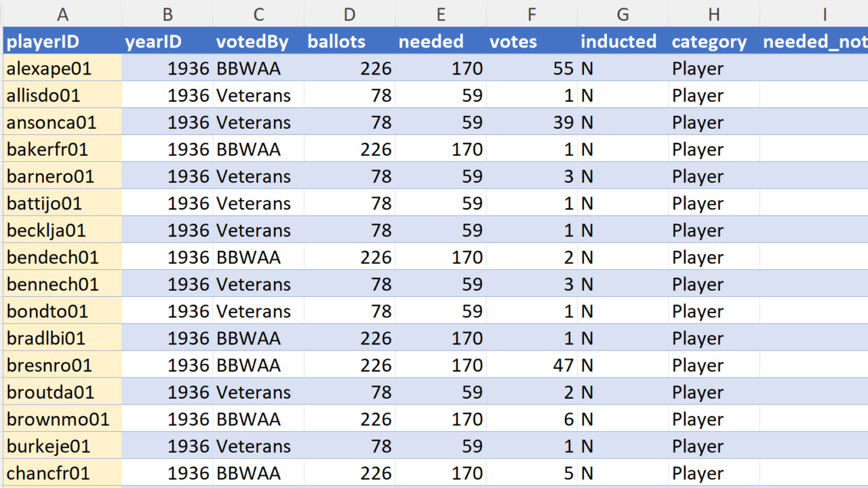
Task: Select the column I header
Action: (x=825, y=14)
